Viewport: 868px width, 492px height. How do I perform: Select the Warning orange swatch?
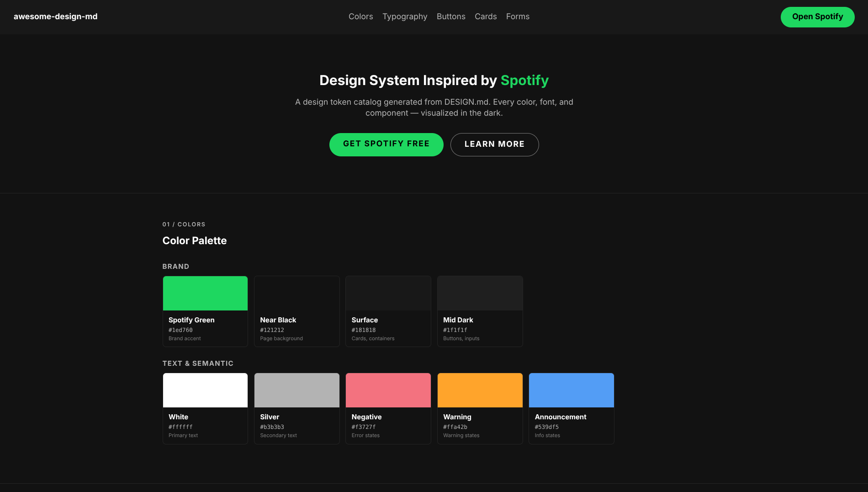[480, 390]
